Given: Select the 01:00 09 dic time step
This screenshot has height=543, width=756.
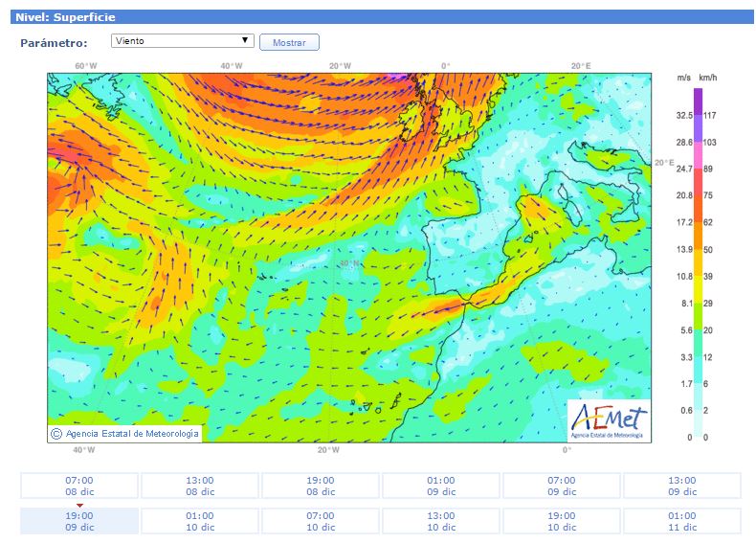Looking at the screenshot, I should (x=441, y=486).
